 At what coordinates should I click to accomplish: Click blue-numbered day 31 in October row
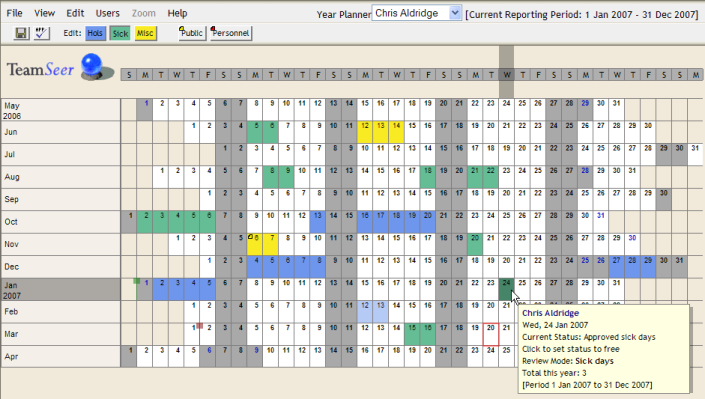(601, 222)
